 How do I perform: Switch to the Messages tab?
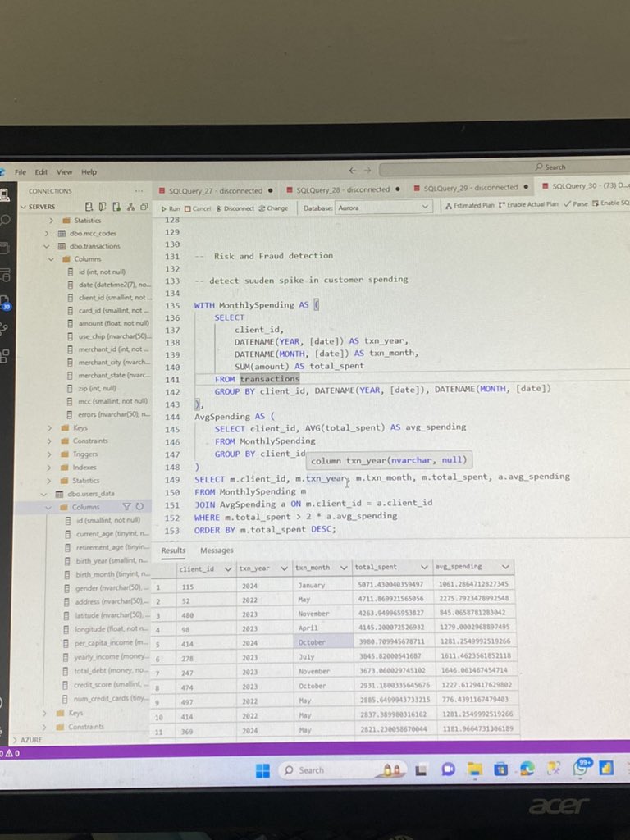point(217,550)
